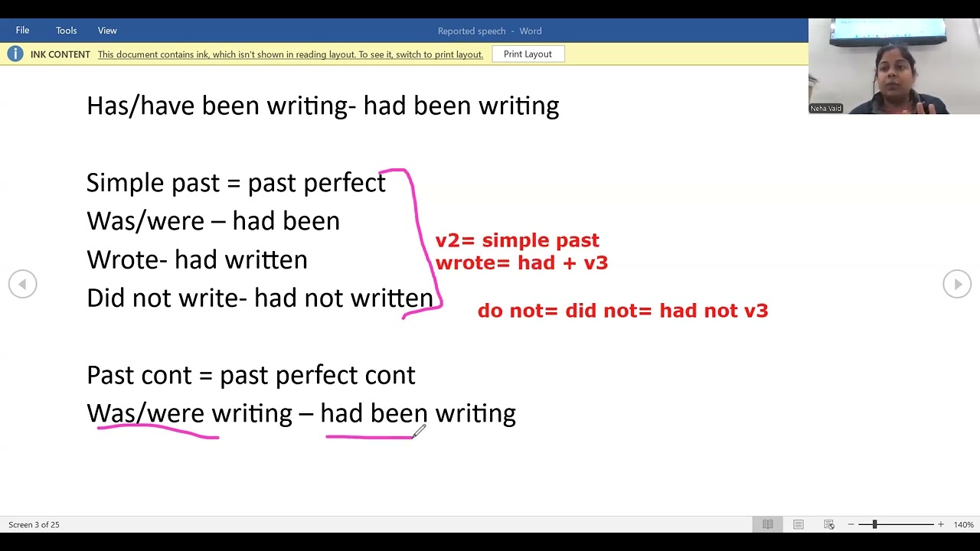Screen dimensions: 980x551
Task: Click the 'Screen 3 of 25' status text
Action: 34,524
